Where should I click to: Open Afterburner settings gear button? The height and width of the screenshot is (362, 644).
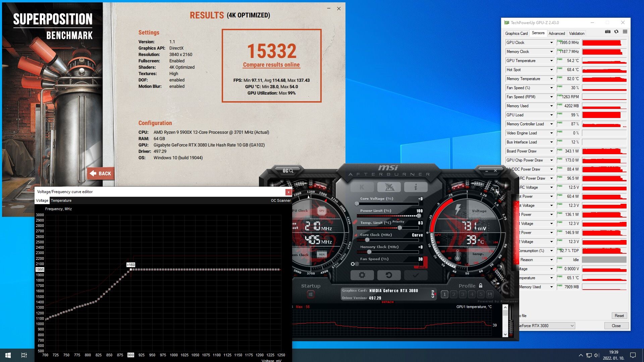362,275
